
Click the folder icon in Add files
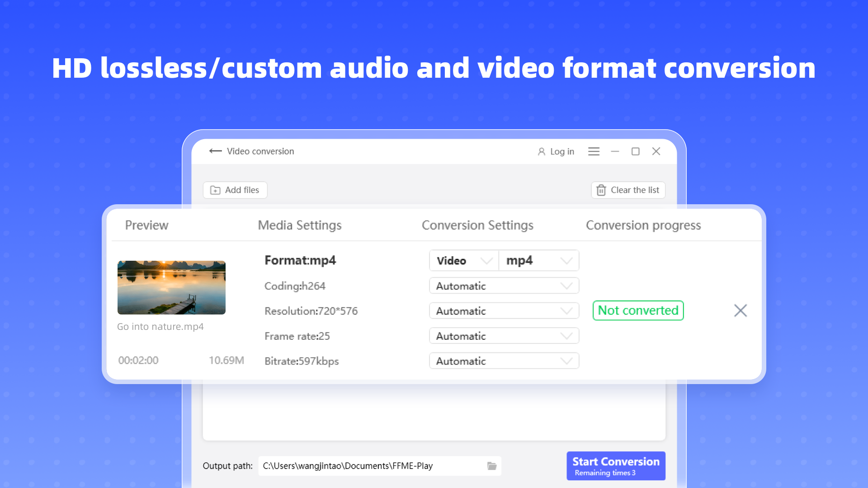tap(215, 190)
